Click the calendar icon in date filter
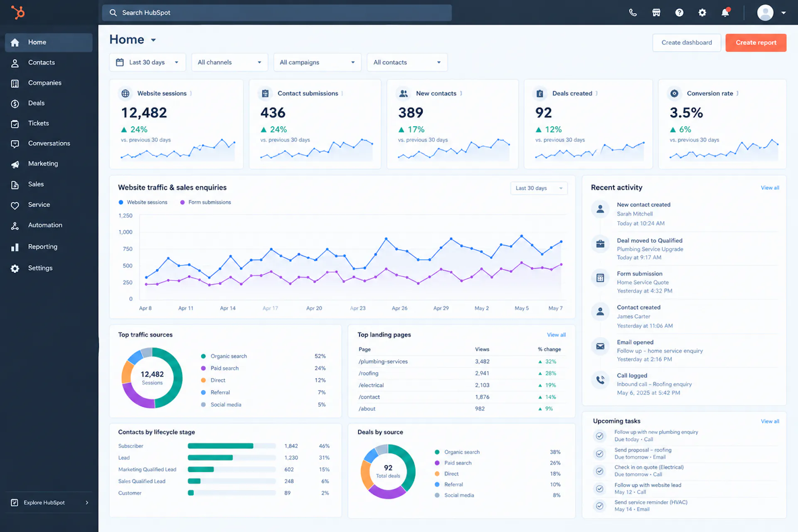798x532 pixels. pos(120,62)
